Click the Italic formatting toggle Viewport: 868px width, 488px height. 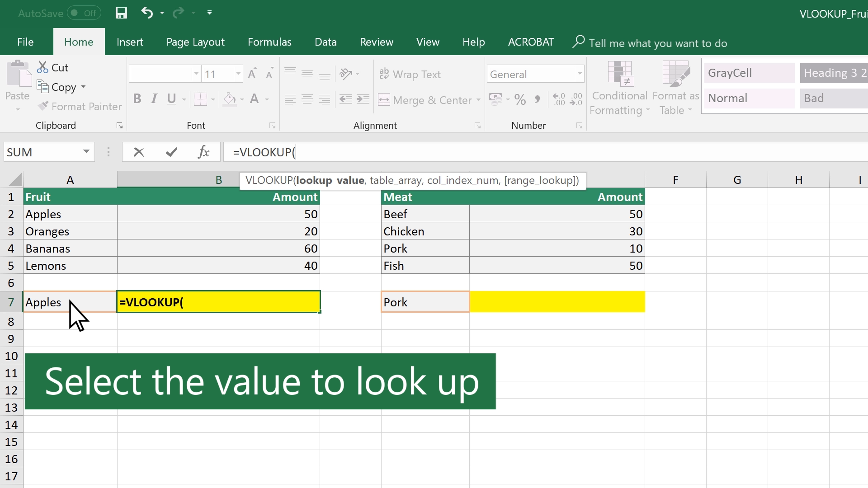tap(154, 99)
